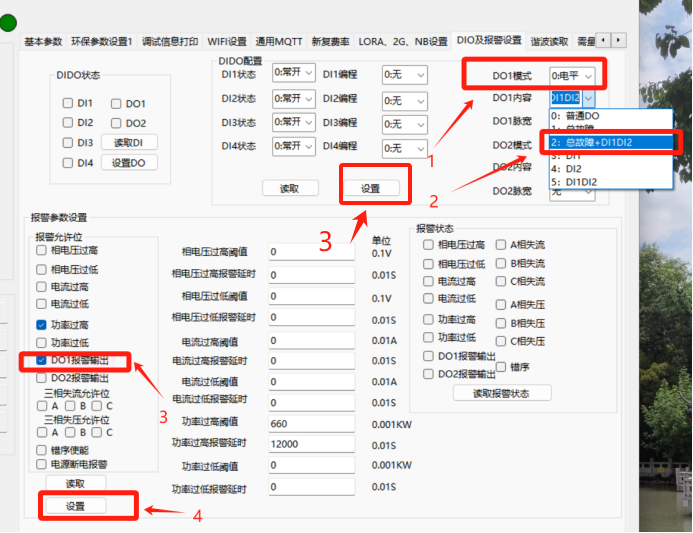
Task: Focus the 功率过高报警延时 field showing 12000
Action: pyautogui.click(x=314, y=444)
